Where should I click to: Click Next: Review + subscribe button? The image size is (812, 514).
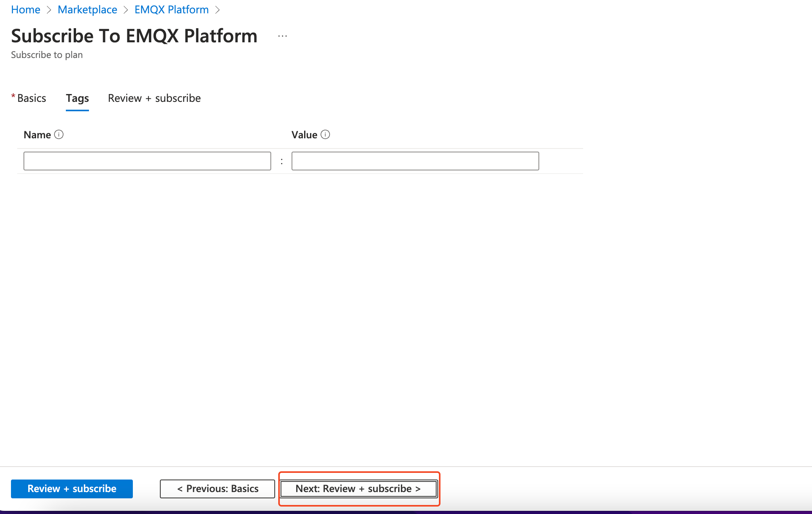click(x=359, y=489)
